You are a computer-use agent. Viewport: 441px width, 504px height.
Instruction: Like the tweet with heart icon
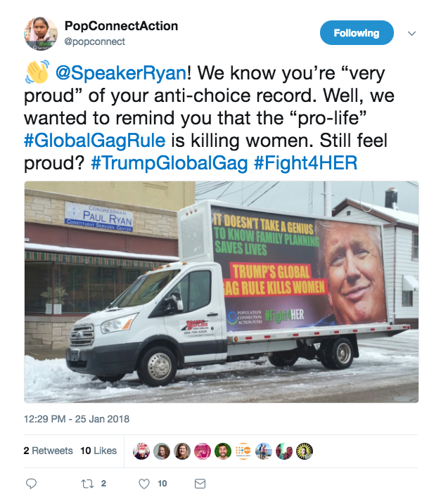pos(144,484)
